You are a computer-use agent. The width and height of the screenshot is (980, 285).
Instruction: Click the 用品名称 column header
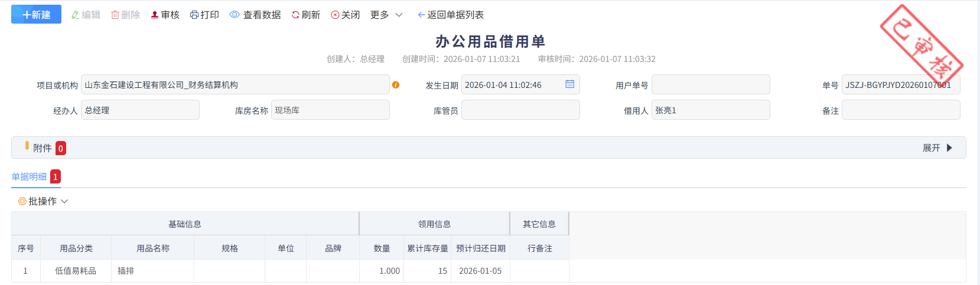coord(152,248)
